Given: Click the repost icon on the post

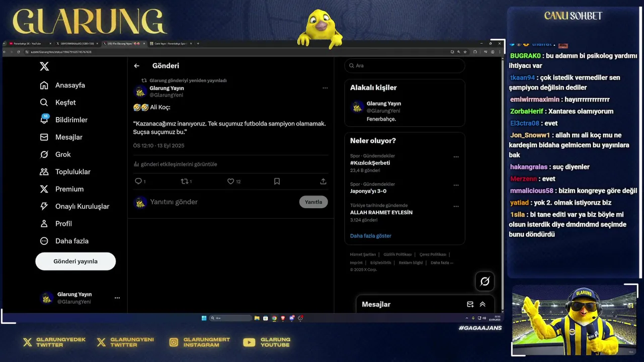Looking at the screenshot, I should [x=185, y=182].
